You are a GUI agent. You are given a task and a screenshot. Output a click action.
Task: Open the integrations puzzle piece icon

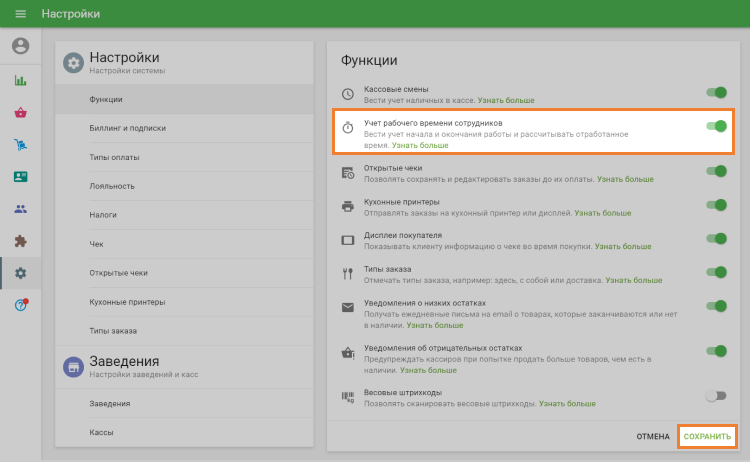coord(20,241)
